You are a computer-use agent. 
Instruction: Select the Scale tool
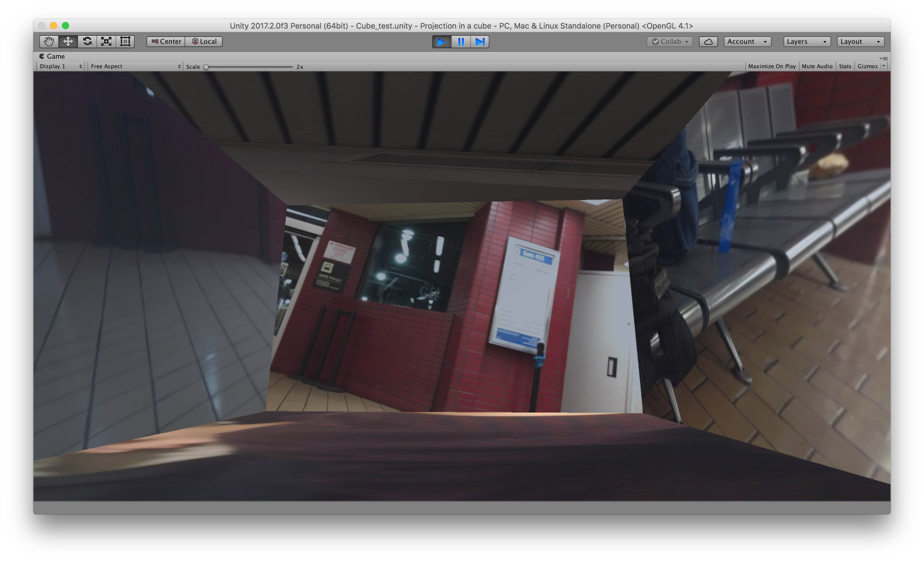pyautogui.click(x=107, y=42)
